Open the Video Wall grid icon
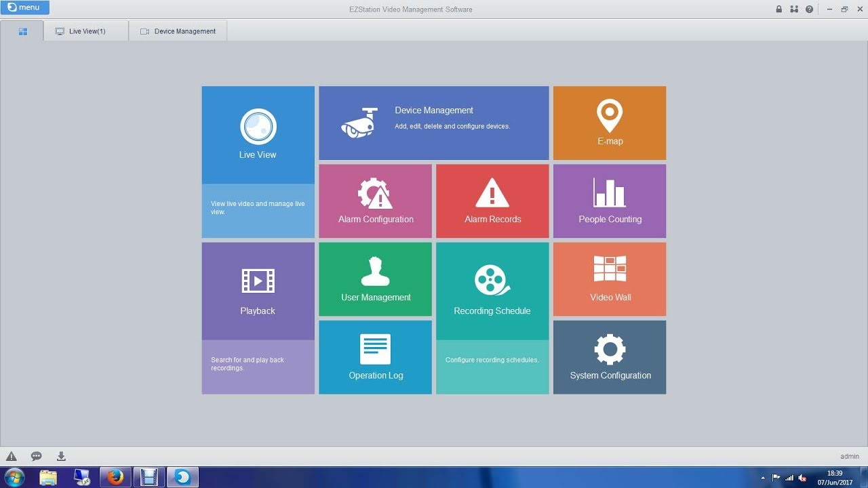The width and height of the screenshot is (868, 488). pyautogui.click(x=610, y=268)
